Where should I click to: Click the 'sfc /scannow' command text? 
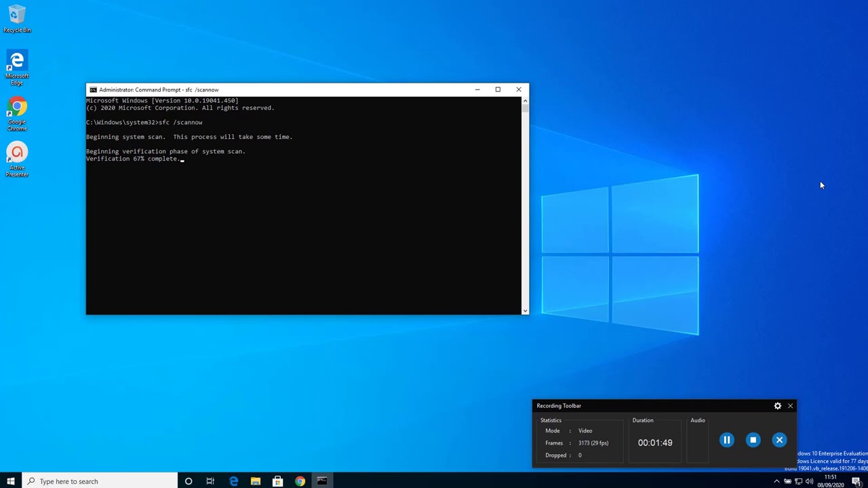point(180,123)
